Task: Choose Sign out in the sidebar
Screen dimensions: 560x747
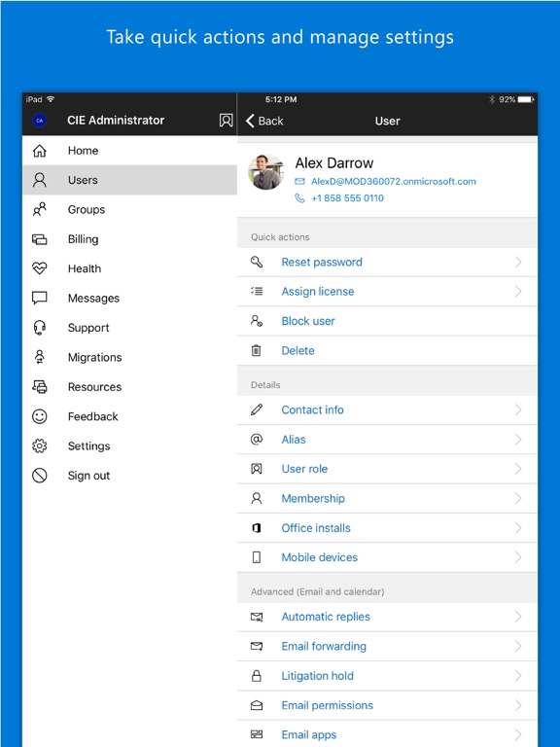Action: [129, 476]
